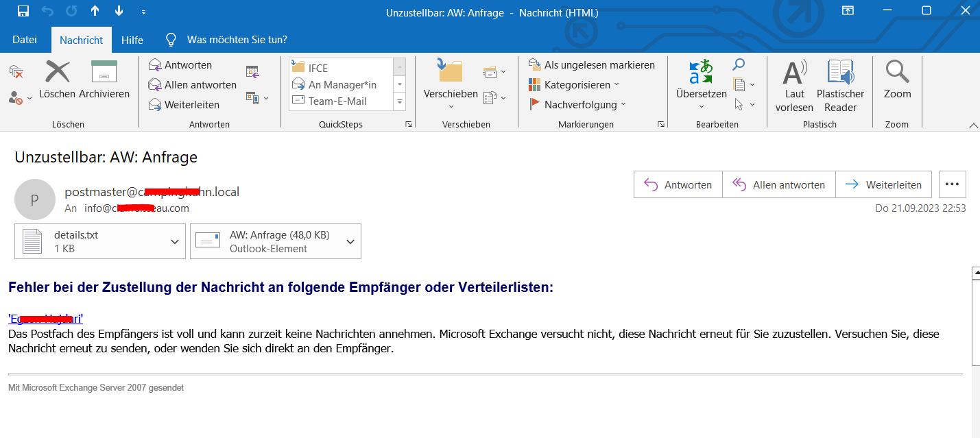Click the Verschieben folder icon

pos(450,73)
